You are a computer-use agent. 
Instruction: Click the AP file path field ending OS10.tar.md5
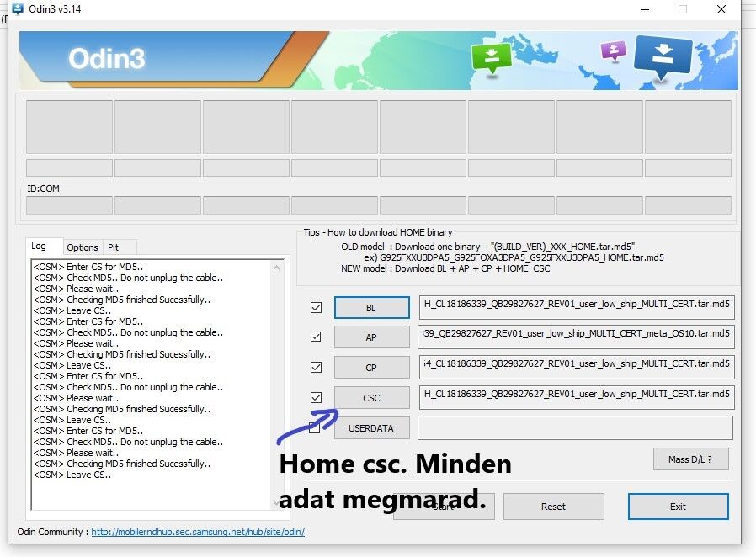[577, 337]
